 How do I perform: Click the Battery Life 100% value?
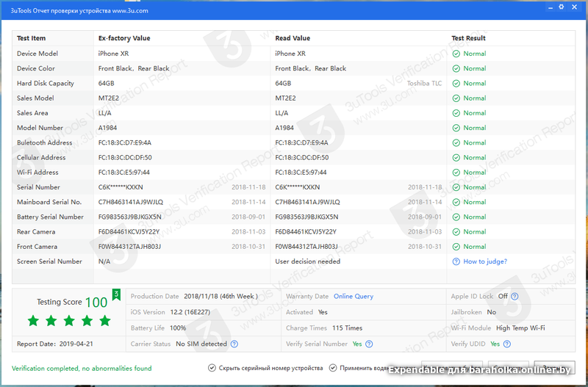click(x=178, y=328)
